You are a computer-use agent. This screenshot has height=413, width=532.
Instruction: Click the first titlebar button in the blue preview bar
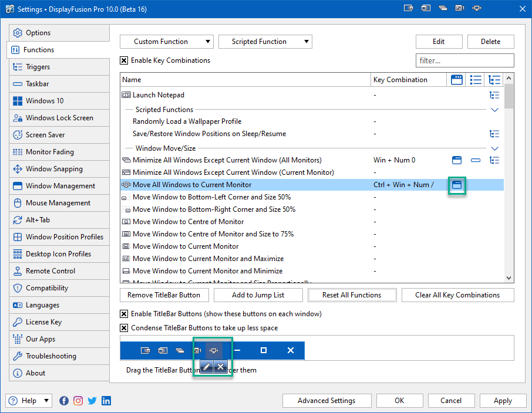[145, 350]
